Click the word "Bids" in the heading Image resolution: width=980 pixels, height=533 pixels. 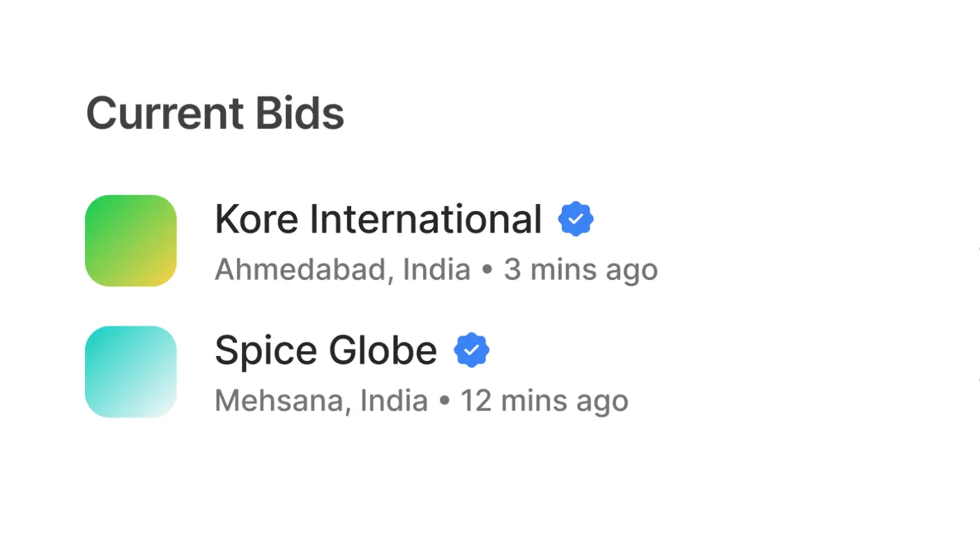click(x=300, y=113)
